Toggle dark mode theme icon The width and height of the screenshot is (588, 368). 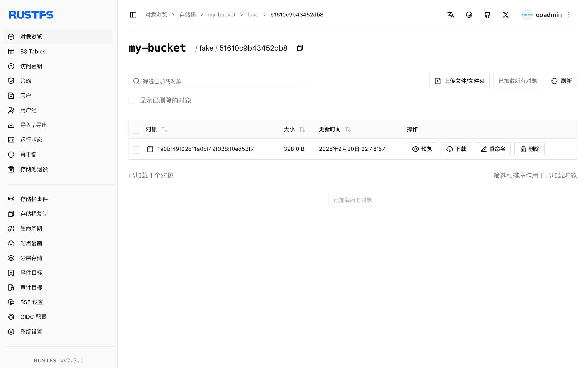469,15
